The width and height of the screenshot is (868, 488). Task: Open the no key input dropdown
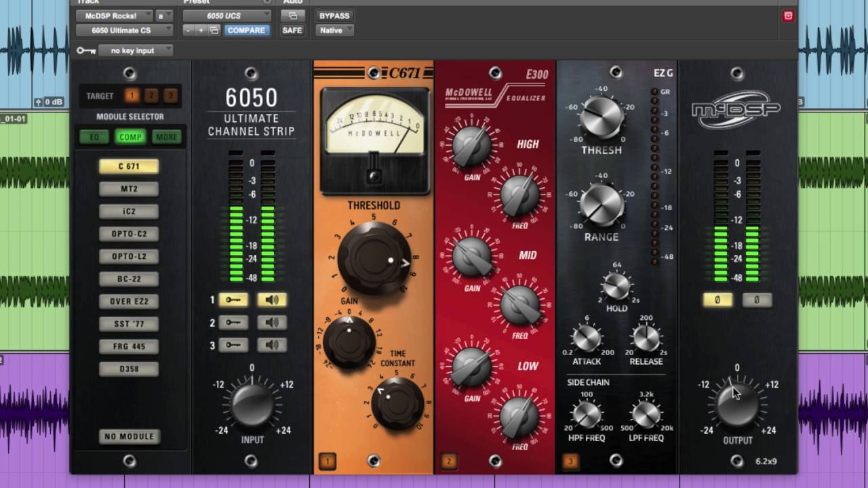(x=136, y=51)
